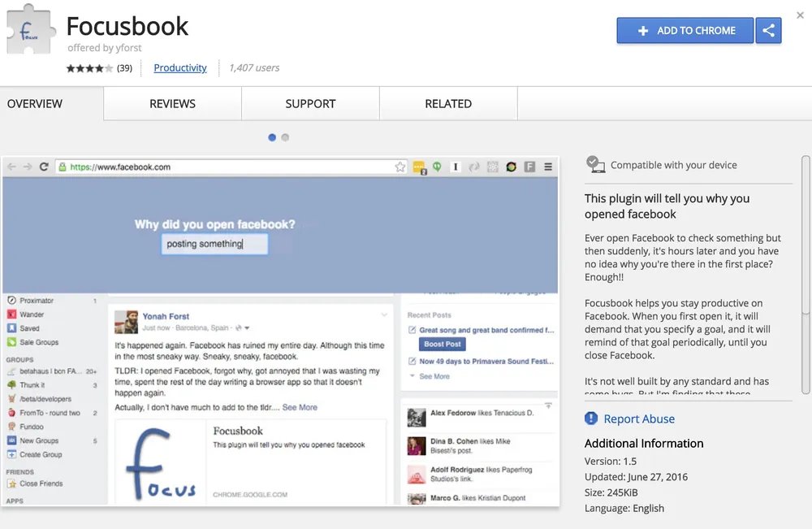Switch to the Reviews tab

tap(172, 104)
